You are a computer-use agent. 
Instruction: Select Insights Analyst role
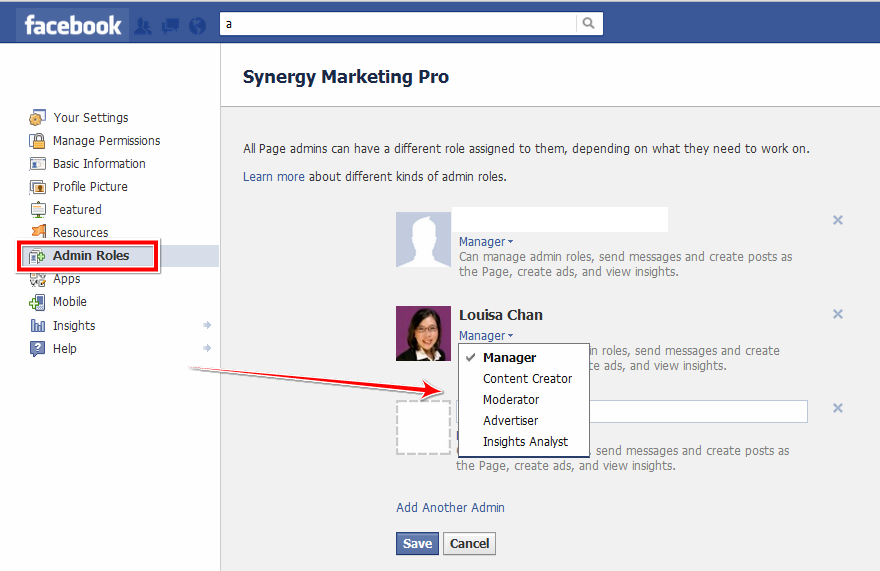tap(524, 441)
